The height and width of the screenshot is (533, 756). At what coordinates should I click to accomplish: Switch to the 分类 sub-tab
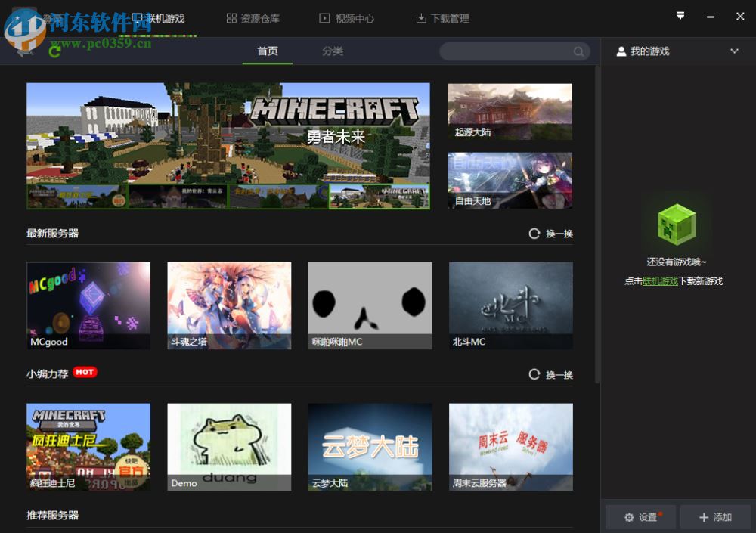pos(333,51)
